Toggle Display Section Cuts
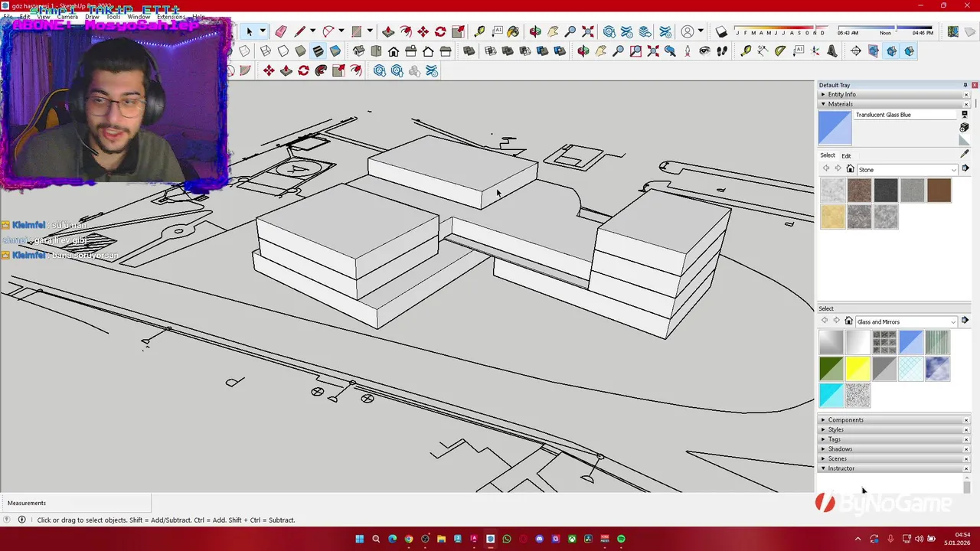The height and width of the screenshot is (551, 980). [891, 51]
